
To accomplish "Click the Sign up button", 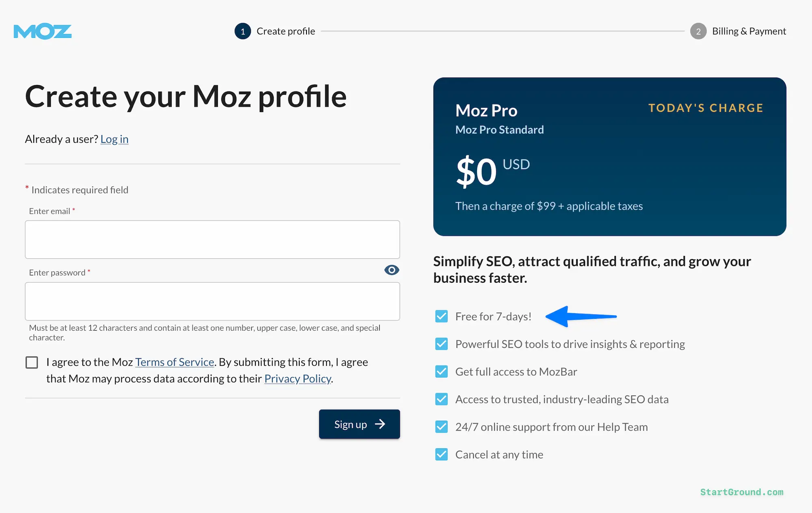I will click(x=359, y=424).
